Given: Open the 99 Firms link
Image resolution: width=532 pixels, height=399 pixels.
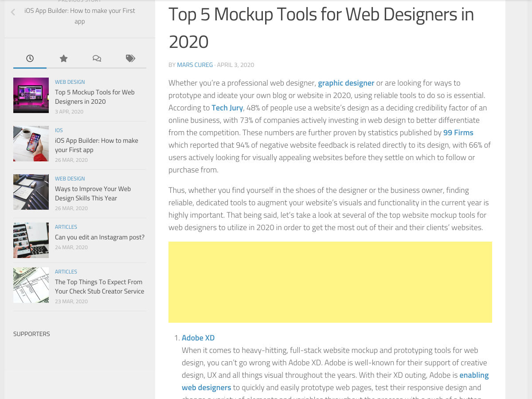Looking at the screenshot, I should pos(458,133).
